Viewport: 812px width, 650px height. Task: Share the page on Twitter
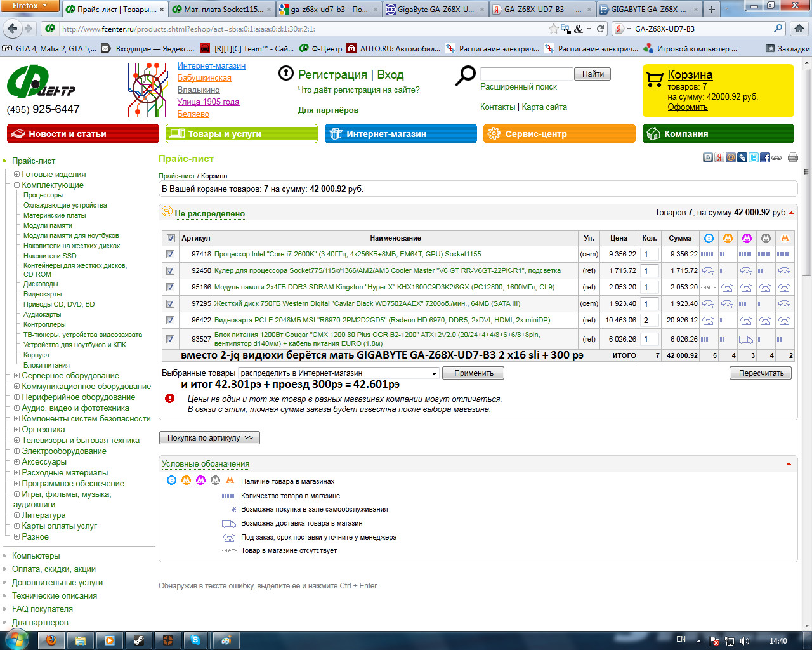click(754, 157)
